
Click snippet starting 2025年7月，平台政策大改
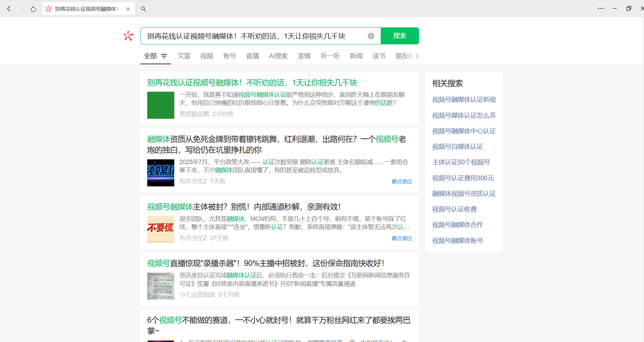(x=294, y=166)
